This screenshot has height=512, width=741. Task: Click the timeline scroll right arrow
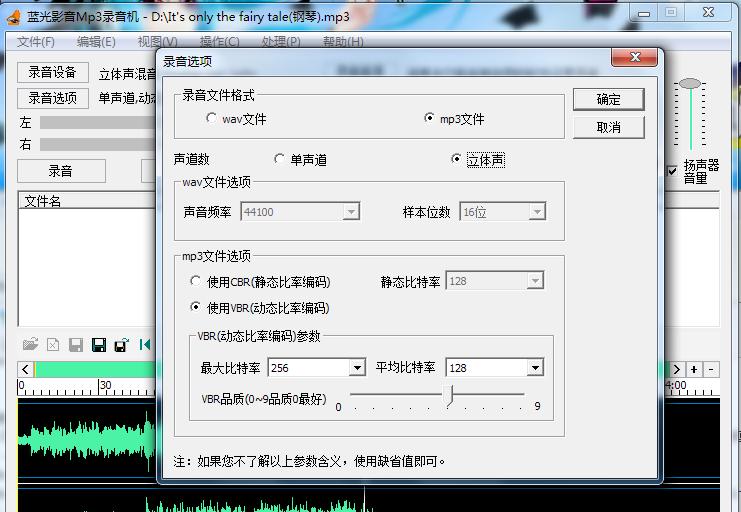click(676, 369)
